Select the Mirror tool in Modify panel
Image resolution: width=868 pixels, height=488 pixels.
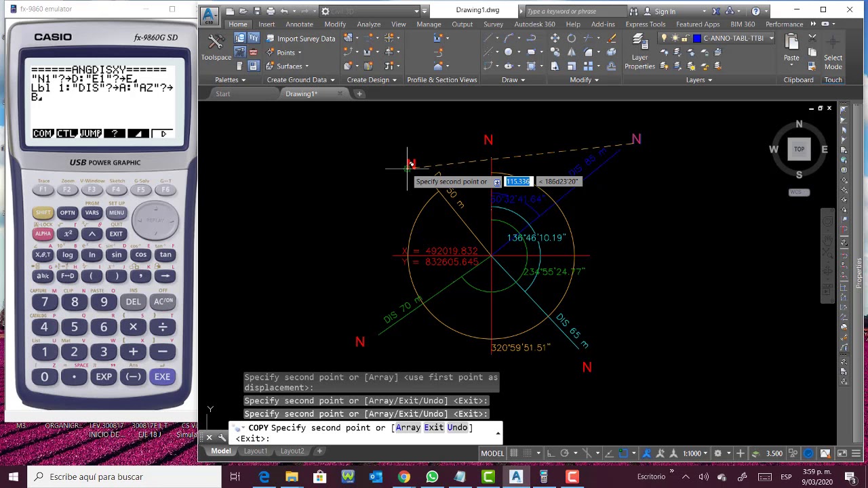point(572,52)
